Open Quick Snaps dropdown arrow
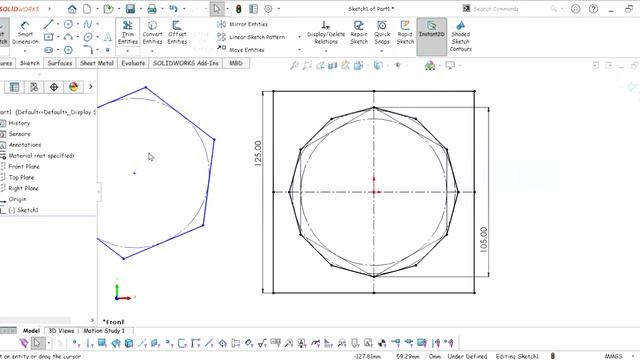The image size is (640, 360). pos(382,51)
